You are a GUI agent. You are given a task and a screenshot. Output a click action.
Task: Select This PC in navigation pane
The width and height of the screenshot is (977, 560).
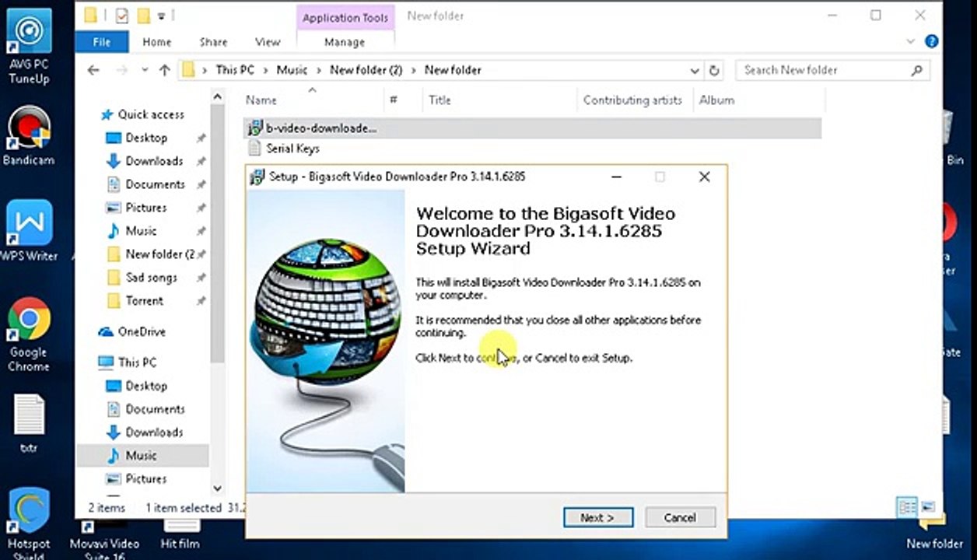coord(136,362)
